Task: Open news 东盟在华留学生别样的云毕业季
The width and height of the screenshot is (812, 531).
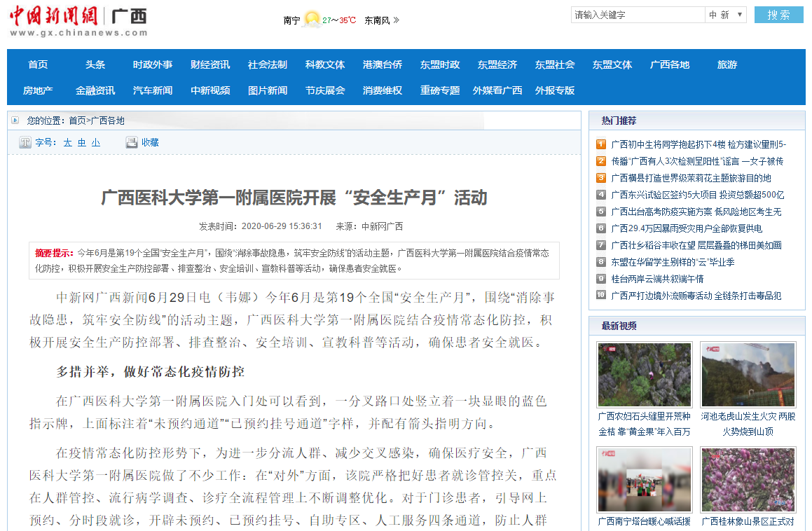Action: (x=673, y=262)
